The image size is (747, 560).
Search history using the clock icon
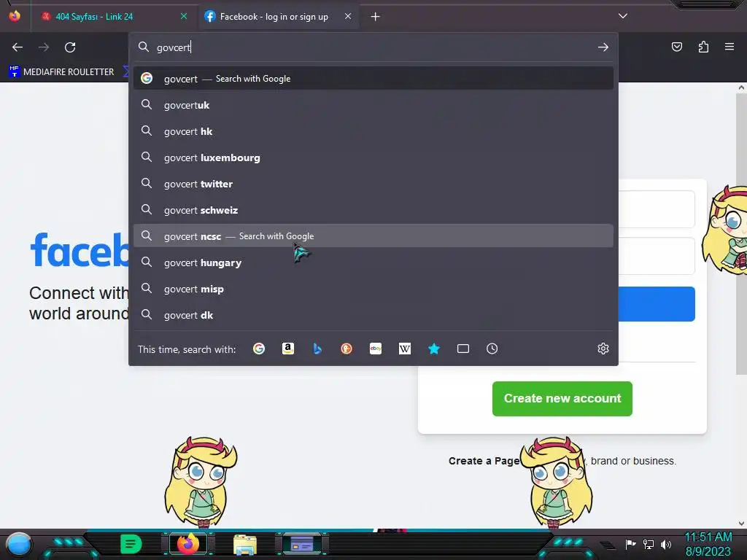pyautogui.click(x=492, y=349)
